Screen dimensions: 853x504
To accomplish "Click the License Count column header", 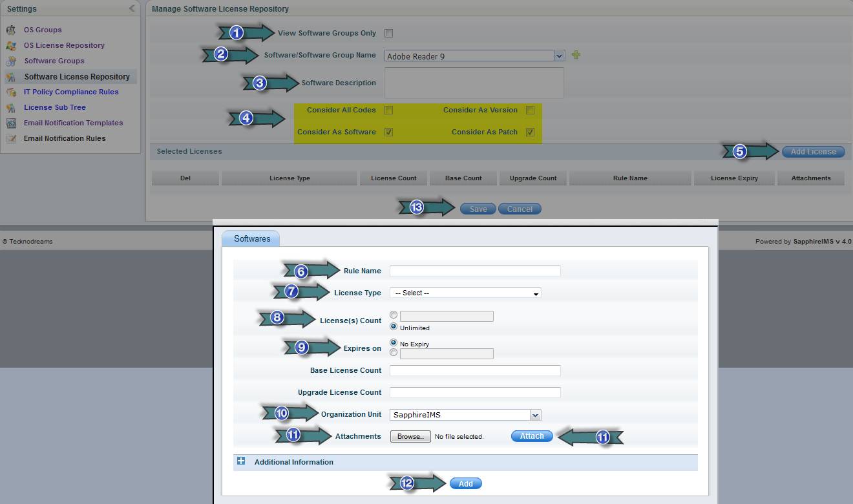I will (x=394, y=178).
